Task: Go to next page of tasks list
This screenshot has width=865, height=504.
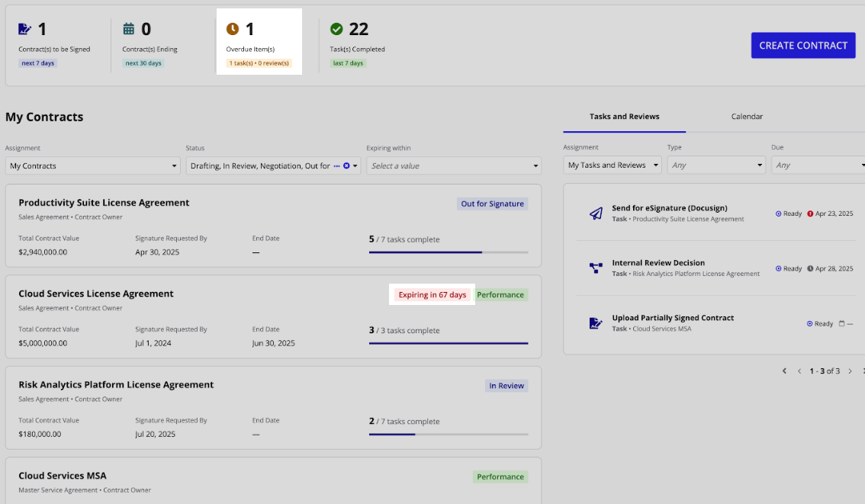Action: [x=850, y=371]
